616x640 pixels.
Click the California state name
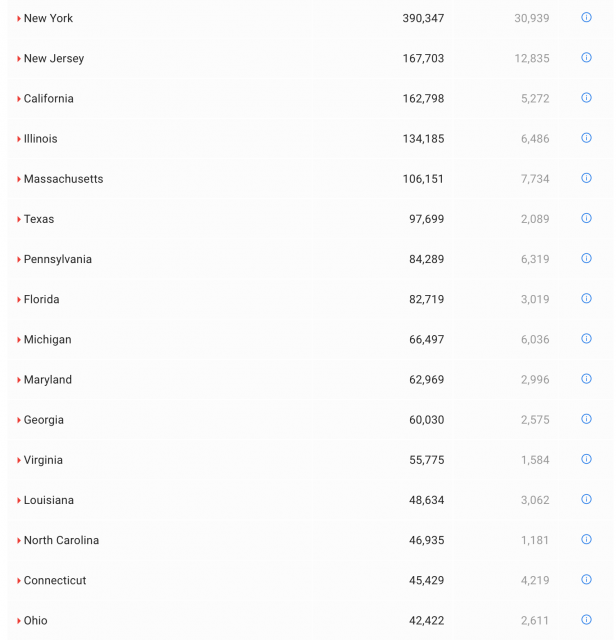pyautogui.click(x=49, y=99)
